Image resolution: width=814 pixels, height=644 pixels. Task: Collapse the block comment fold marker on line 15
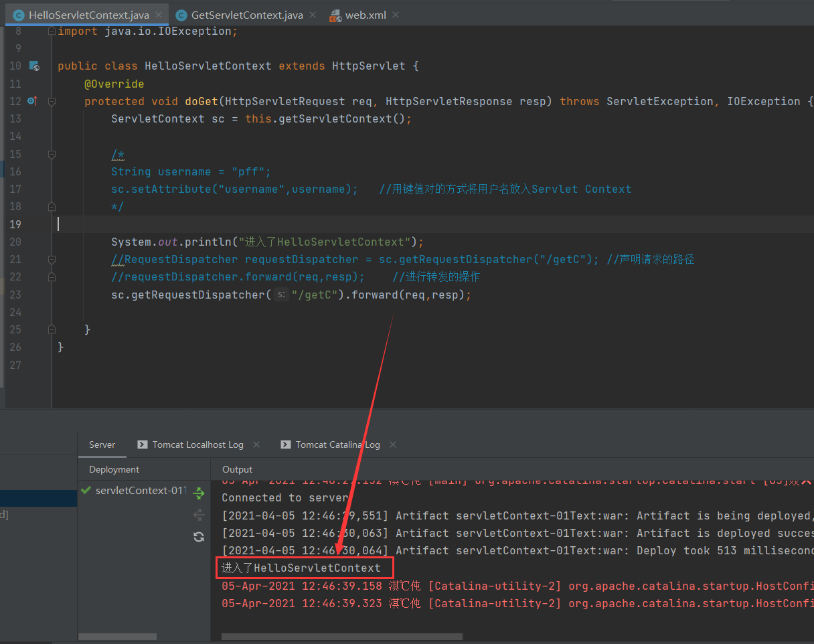point(52,155)
